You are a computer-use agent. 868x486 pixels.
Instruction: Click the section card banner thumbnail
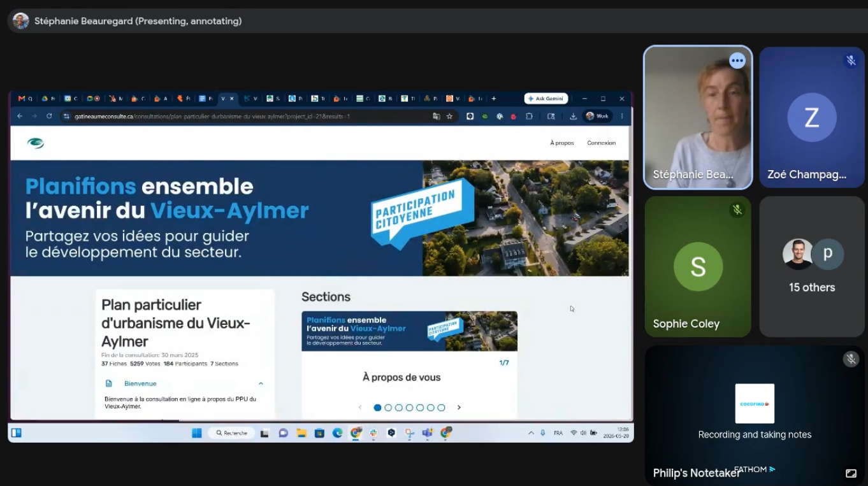pyautogui.click(x=409, y=331)
